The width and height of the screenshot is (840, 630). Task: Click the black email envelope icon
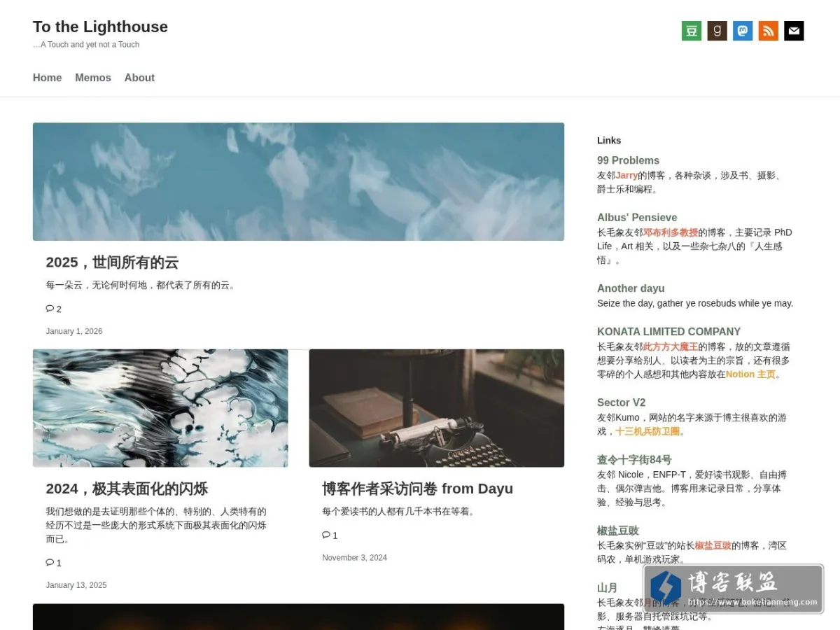(x=794, y=31)
